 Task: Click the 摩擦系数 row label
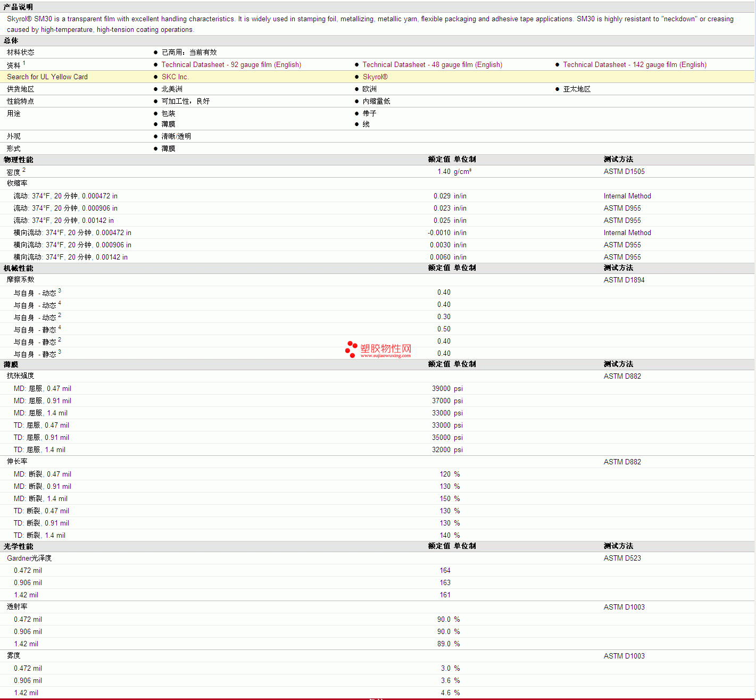click(20, 279)
